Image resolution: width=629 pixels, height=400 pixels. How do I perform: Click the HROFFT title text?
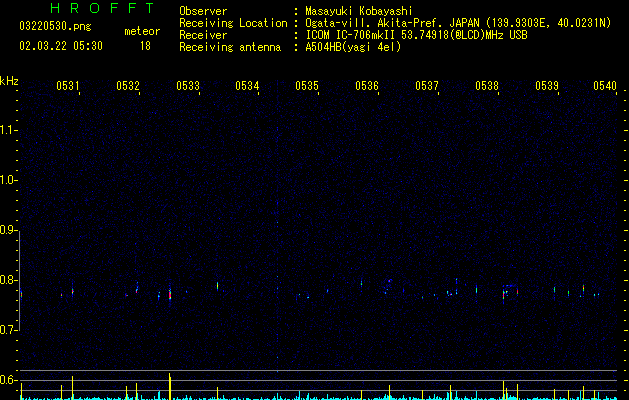click(102, 8)
